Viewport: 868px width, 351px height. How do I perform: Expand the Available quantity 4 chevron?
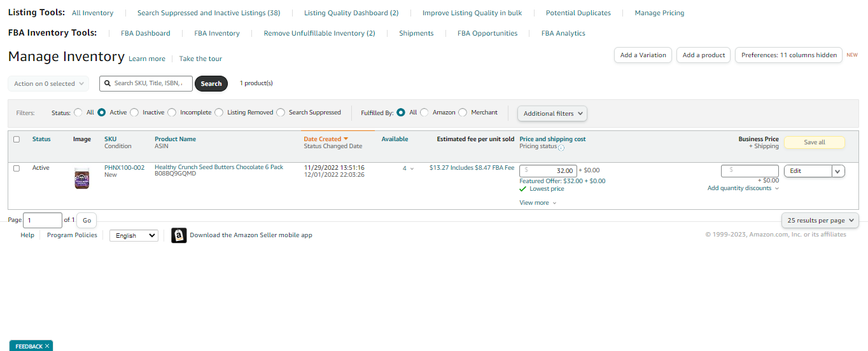[x=412, y=169]
